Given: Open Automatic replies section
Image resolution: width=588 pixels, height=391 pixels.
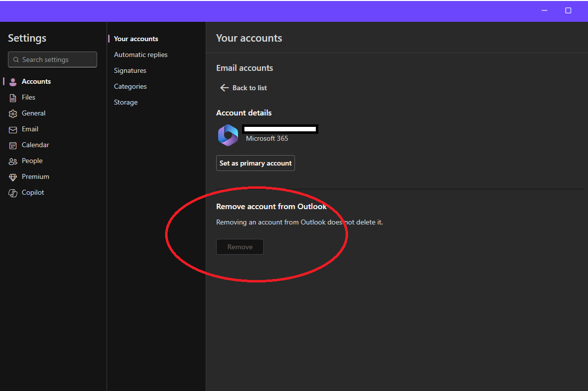Looking at the screenshot, I should click(141, 55).
